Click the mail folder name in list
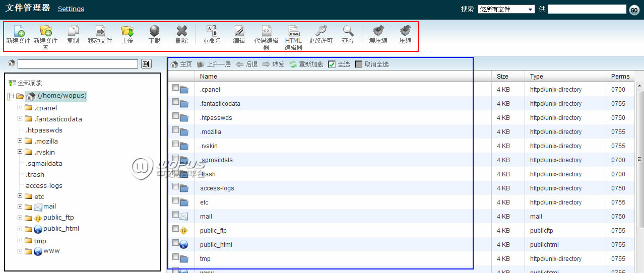Image resolution: width=644 pixels, height=273 pixels. (x=206, y=217)
